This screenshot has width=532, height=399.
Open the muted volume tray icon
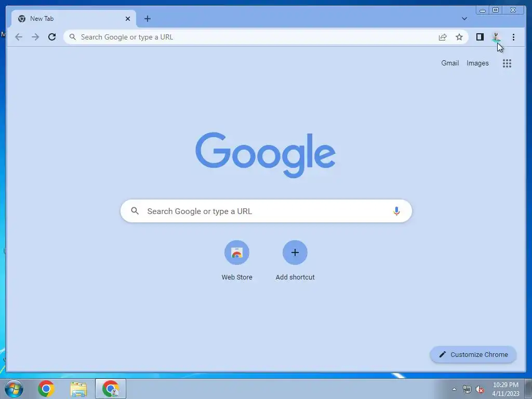[x=480, y=389]
